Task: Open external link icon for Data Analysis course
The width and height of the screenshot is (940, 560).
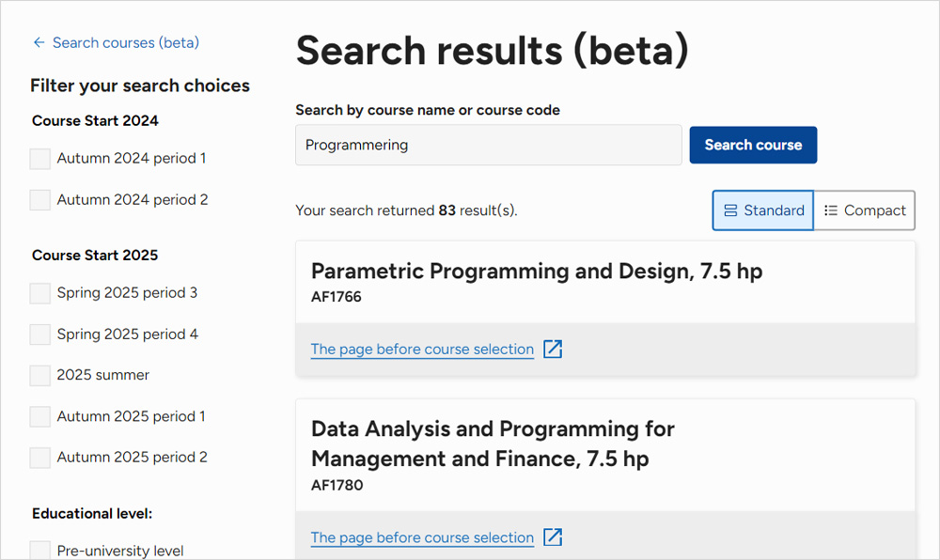Action: (554, 537)
